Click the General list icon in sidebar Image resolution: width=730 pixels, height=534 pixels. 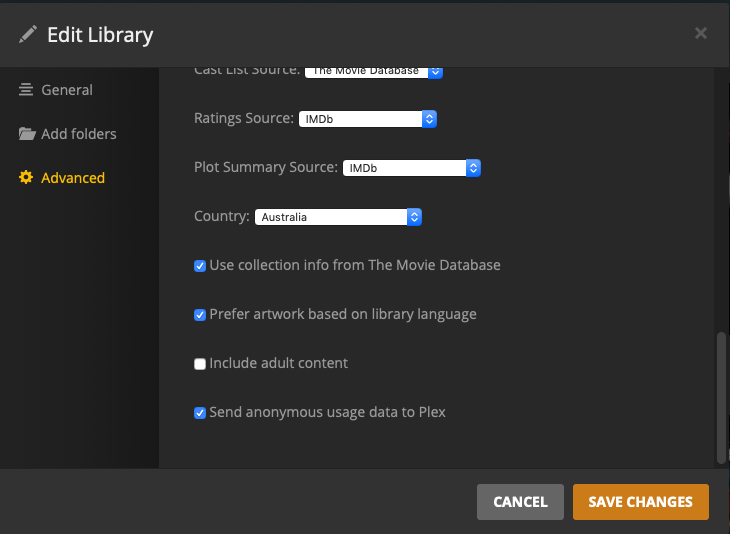[x=26, y=90]
